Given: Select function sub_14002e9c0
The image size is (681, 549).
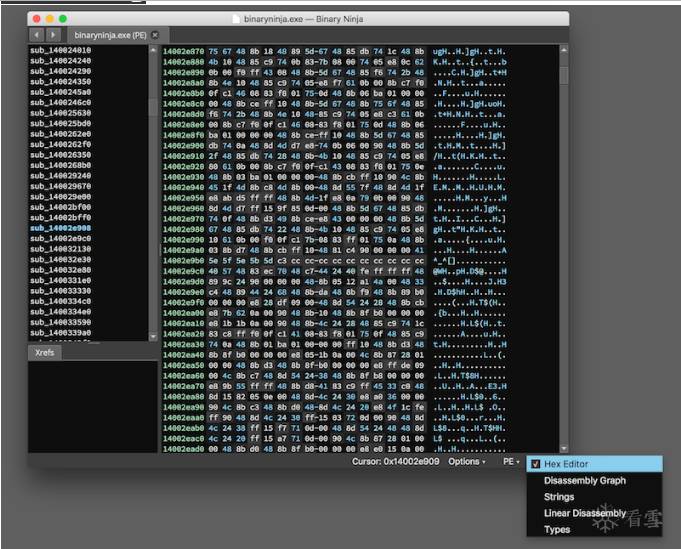Looking at the screenshot, I should click(60, 238).
